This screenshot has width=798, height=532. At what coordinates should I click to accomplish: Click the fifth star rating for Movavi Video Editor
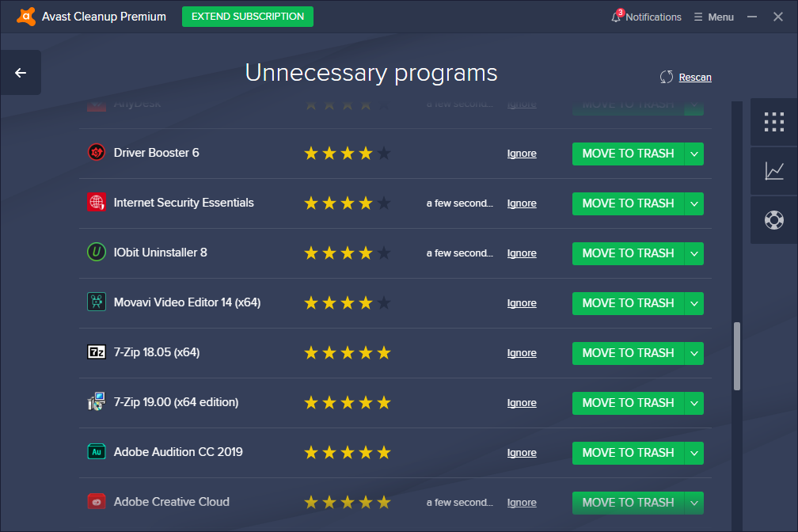(383, 302)
